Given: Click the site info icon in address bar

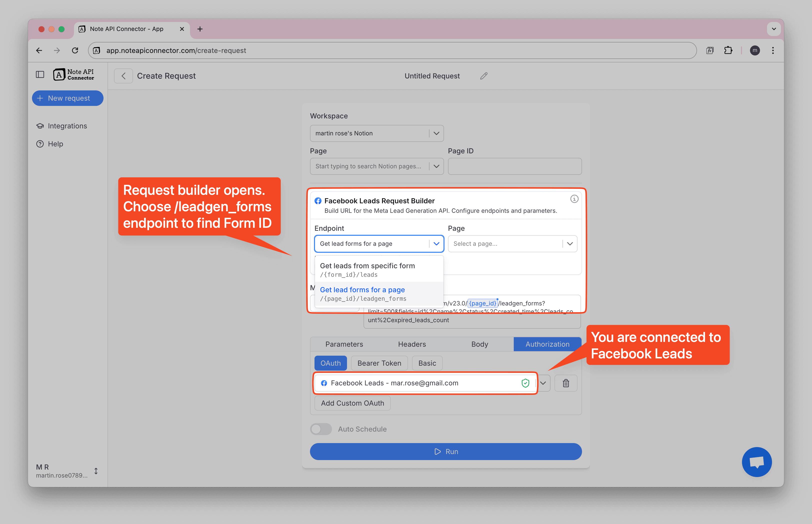Looking at the screenshot, I should point(96,50).
